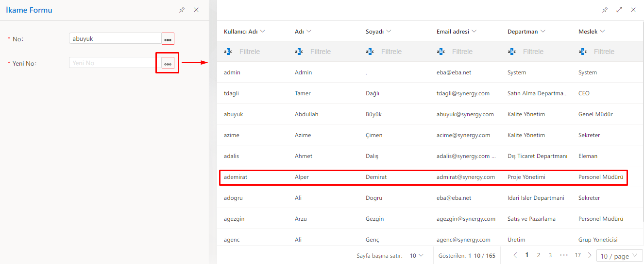Open Sayfa başına satır dropdown
Viewport: 644px width, 264px height.
coord(416,255)
